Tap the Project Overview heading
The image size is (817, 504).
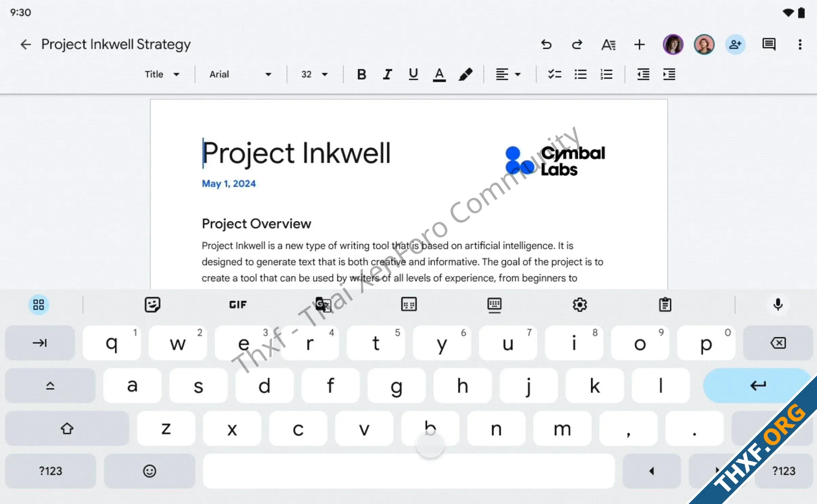click(x=256, y=224)
